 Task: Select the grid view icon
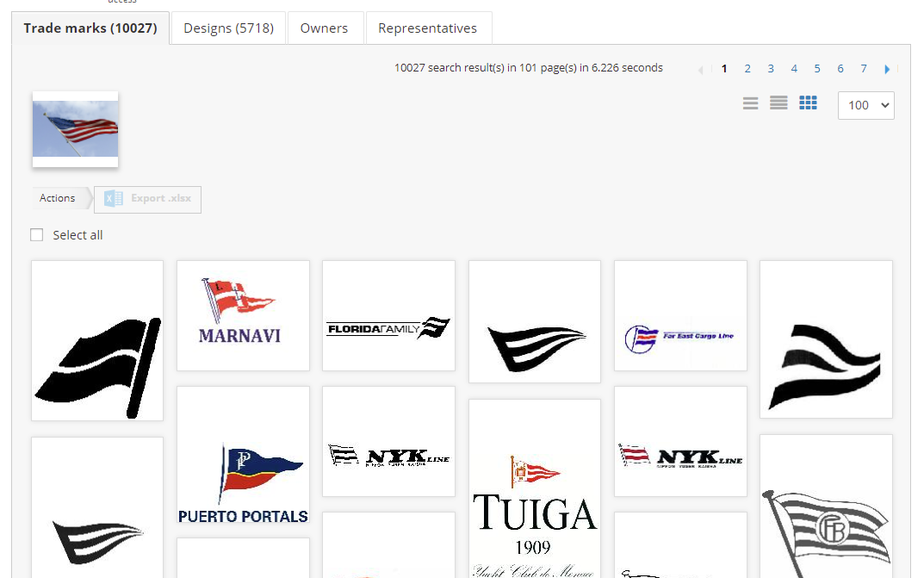[x=808, y=103]
